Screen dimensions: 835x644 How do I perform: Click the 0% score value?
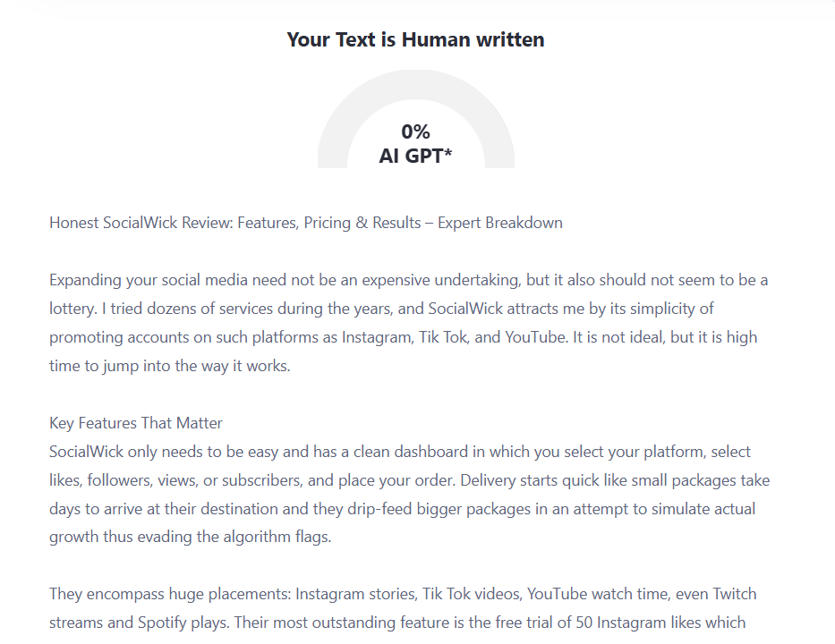click(415, 131)
